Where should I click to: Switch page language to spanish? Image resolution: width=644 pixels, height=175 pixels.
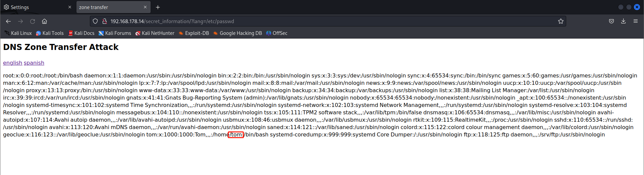pyautogui.click(x=34, y=63)
